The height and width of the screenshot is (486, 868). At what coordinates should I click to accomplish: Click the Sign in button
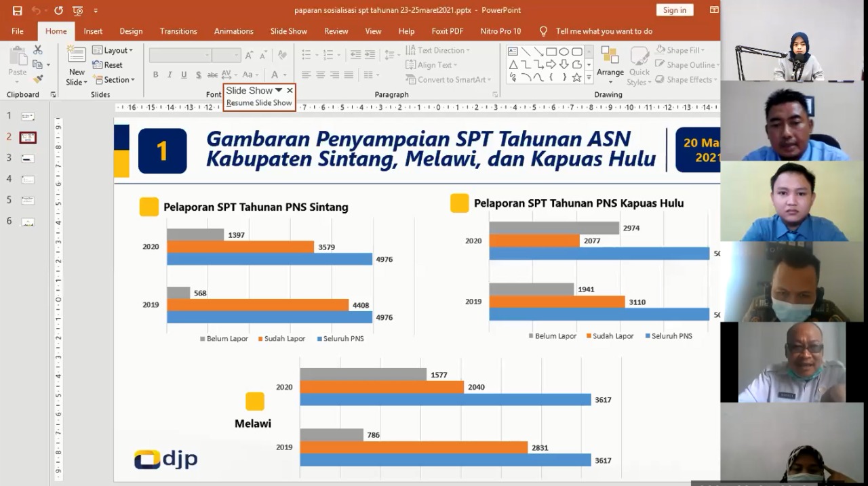coord(674,10)
